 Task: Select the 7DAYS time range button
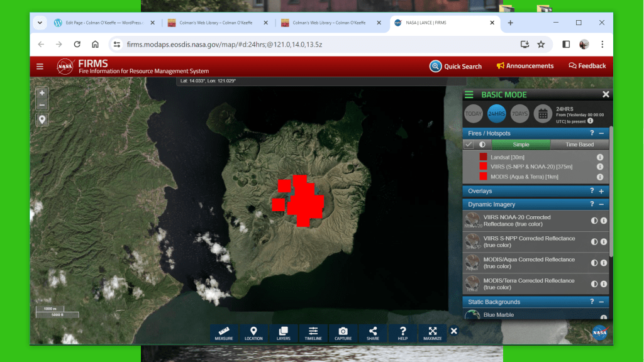pyautogui.click(x=519, y=114)
